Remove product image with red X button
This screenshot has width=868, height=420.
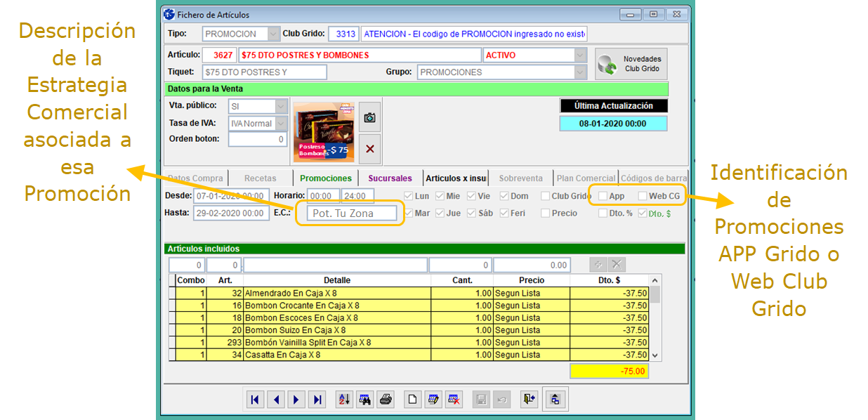369,149
